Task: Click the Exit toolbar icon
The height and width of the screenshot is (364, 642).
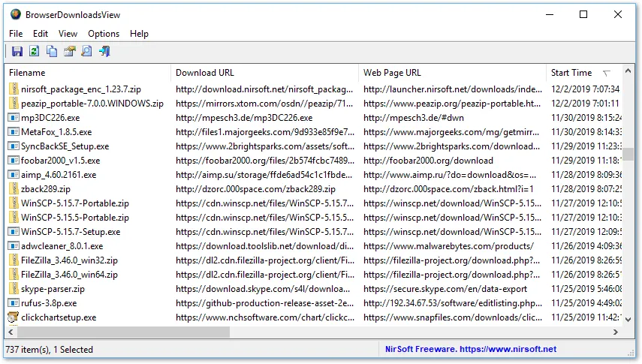Action: (104, 51)
